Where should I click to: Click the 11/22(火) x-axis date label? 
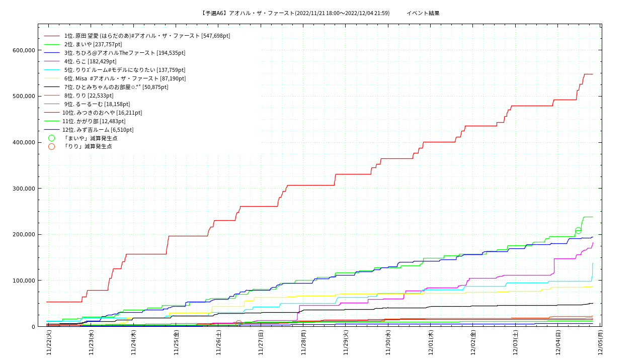49,342
